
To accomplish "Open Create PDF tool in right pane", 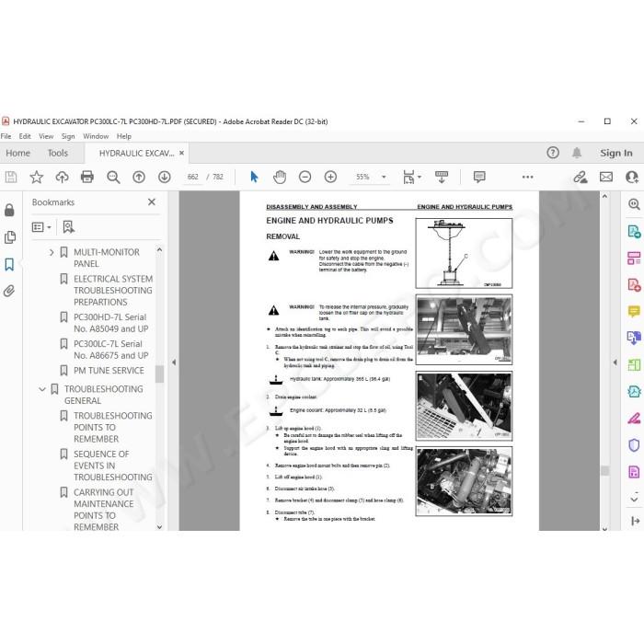I will pos(634,284).
